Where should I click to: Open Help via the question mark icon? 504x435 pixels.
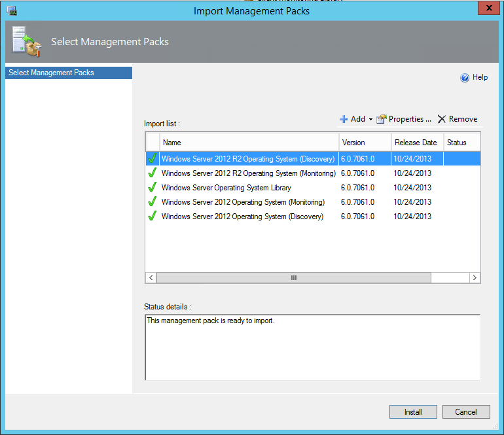pyautogui.click(x=465, y=78)
